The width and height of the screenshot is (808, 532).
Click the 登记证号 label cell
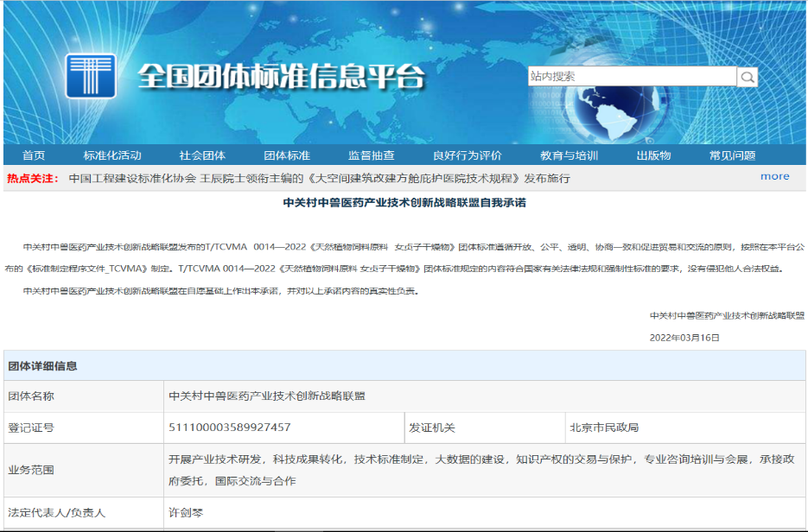coord(84,427)
